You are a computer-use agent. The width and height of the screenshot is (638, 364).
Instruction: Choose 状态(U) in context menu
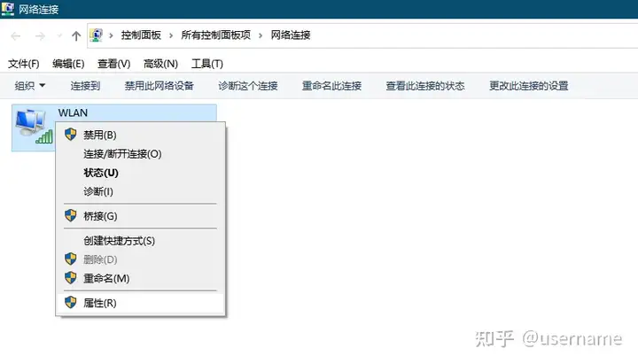141,173
